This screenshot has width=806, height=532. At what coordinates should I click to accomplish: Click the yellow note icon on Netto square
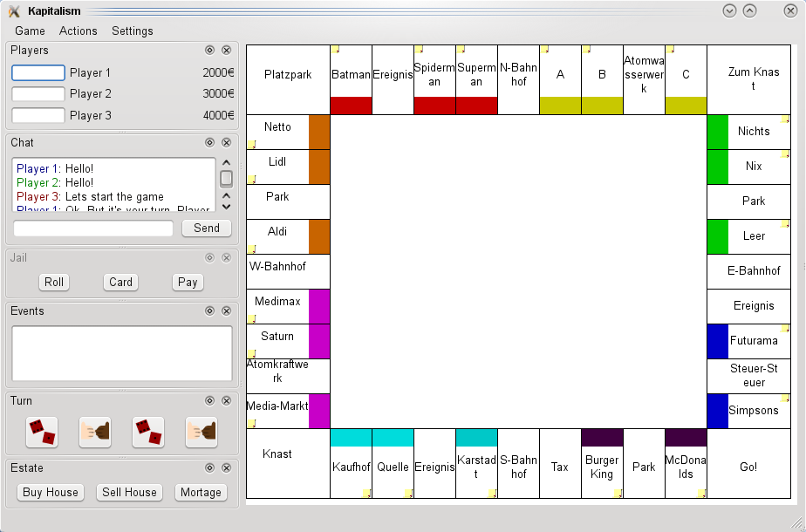point(252,145)
